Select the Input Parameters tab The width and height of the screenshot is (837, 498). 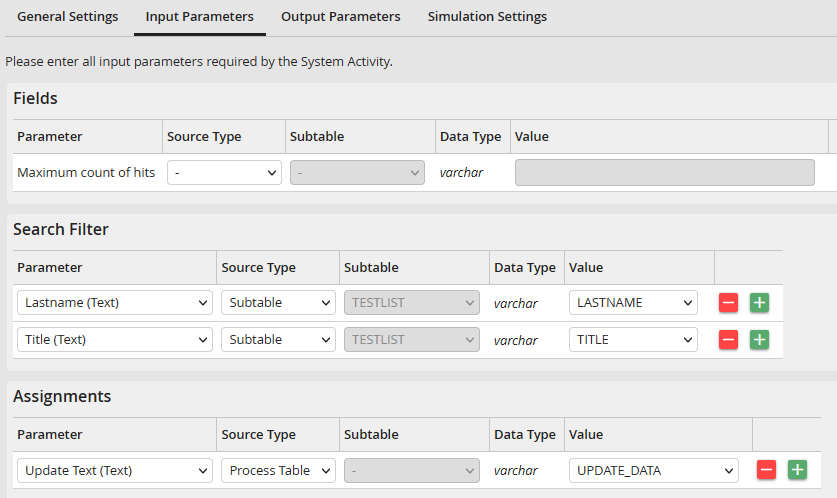coord(200,17)
